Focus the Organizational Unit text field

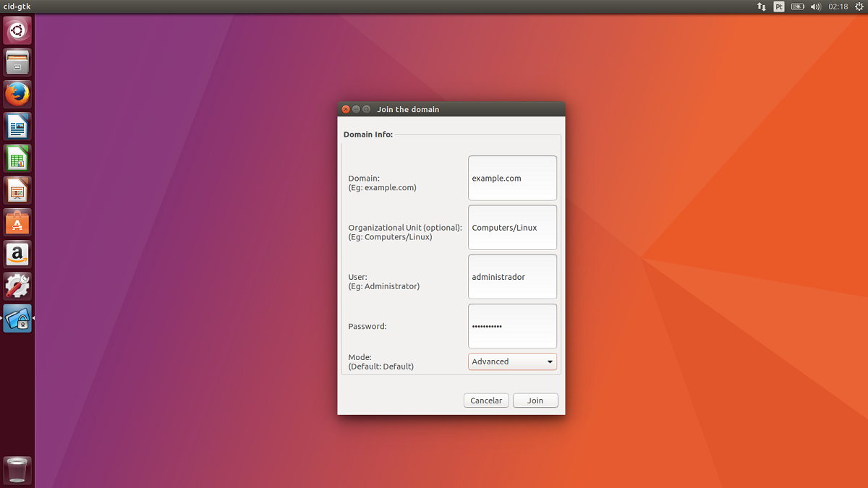(x=512, y=227)
